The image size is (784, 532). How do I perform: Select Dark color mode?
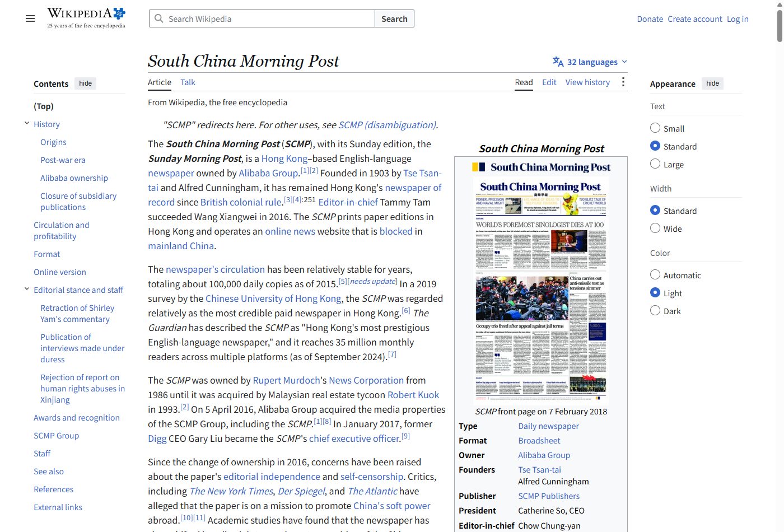pos(655,310)
